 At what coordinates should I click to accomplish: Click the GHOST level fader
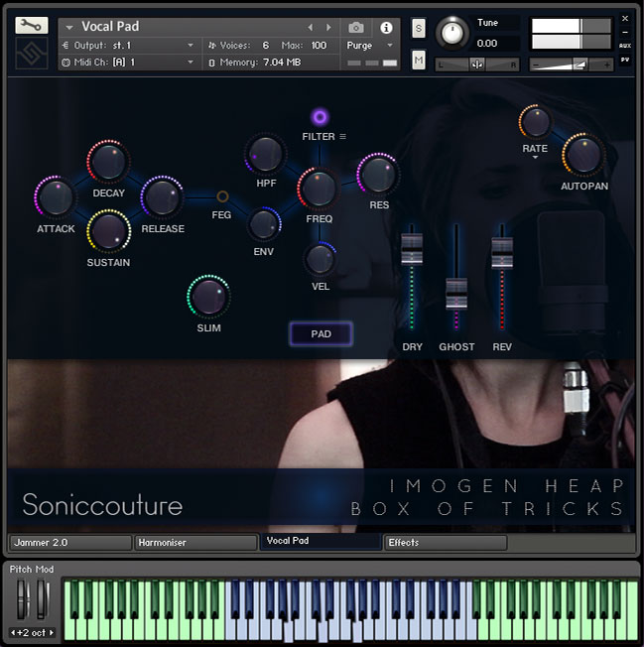[456, 294]
